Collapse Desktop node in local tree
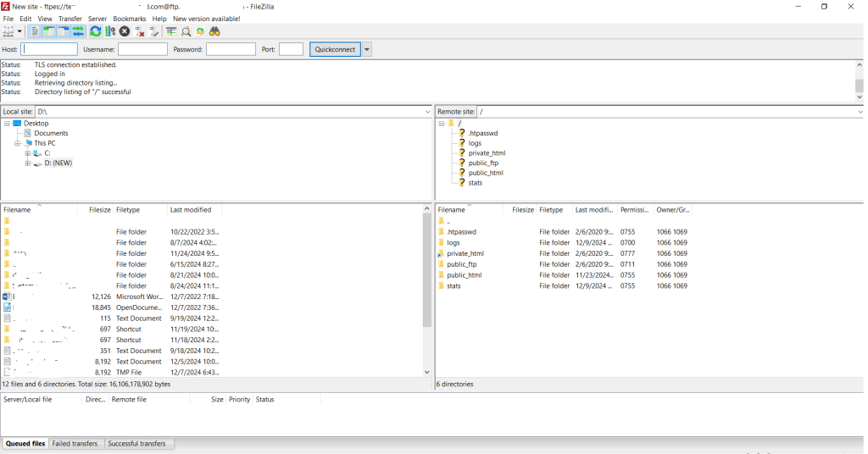This screenshot has width=868, height=454. [x=7, y=124]
